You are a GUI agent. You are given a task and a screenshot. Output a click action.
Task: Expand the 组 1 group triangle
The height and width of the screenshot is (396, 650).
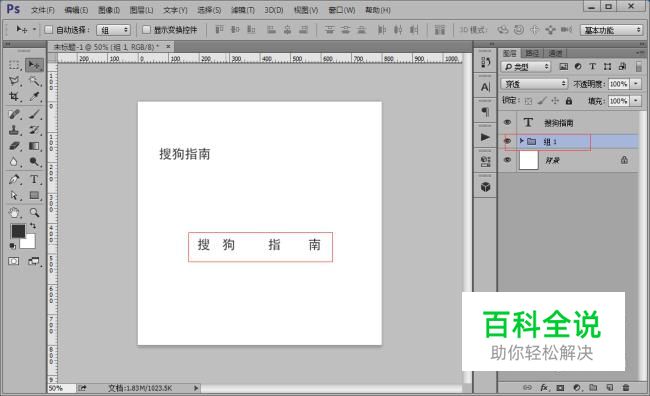point(521,141)
